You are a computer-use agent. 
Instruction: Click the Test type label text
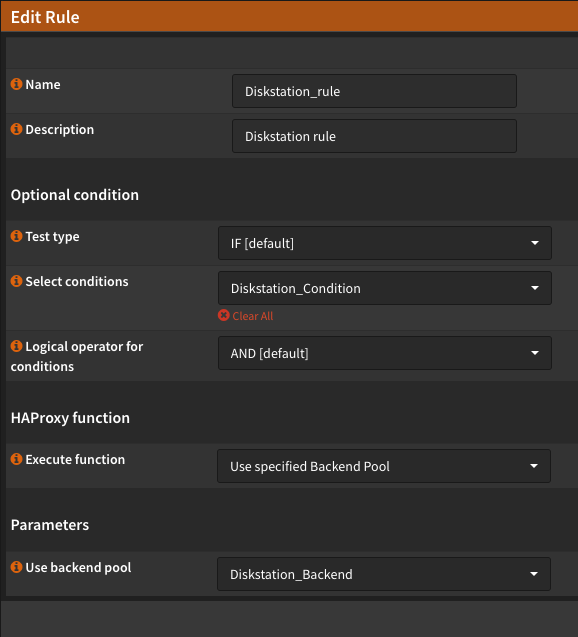point(52,237)
